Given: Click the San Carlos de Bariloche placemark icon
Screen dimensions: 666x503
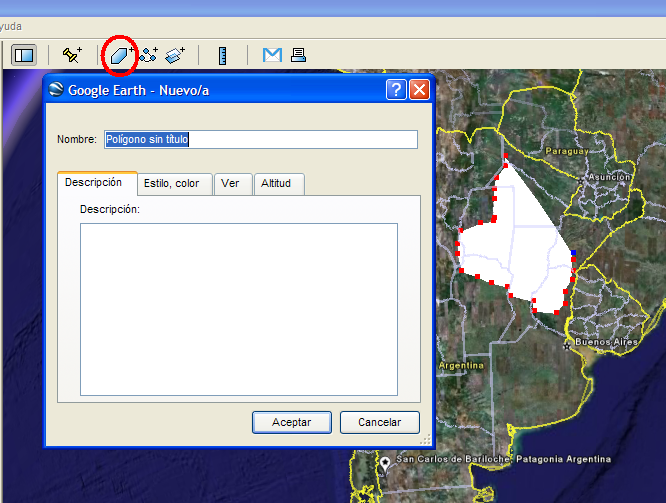Looking at the screenshot, I should (385, 463).
